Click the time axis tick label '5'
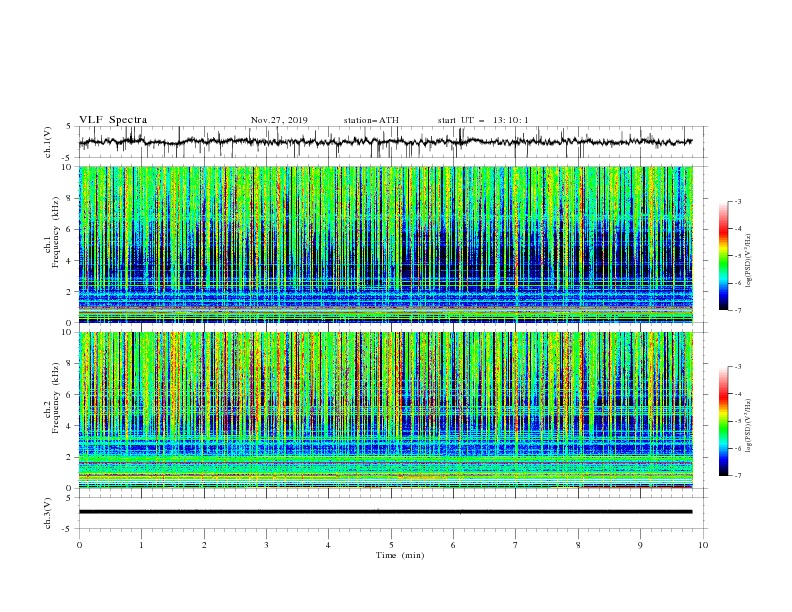The height and width of the screenshot is (612, 792). click(x=391, y=545)
